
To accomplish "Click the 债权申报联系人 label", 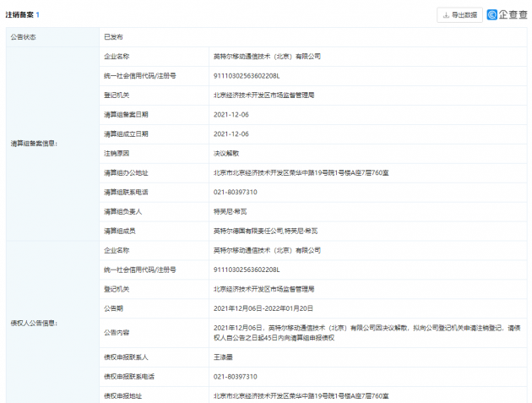I will [x=126, y=357].
